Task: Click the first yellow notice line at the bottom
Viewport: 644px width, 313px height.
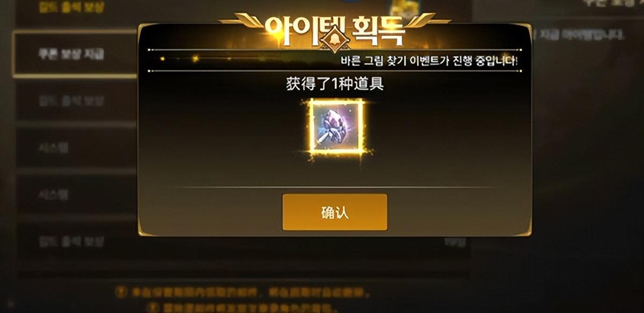Action: point(243,293)
